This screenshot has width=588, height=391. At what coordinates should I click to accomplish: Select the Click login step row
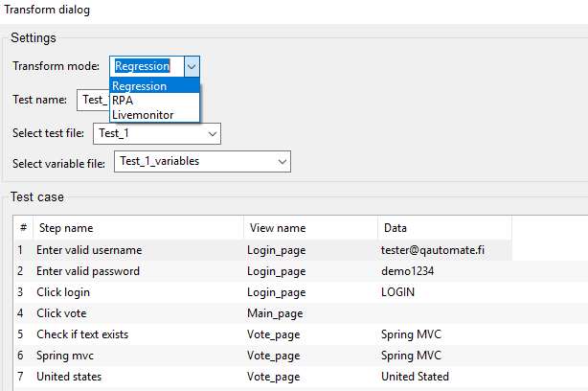click(63, 292)
